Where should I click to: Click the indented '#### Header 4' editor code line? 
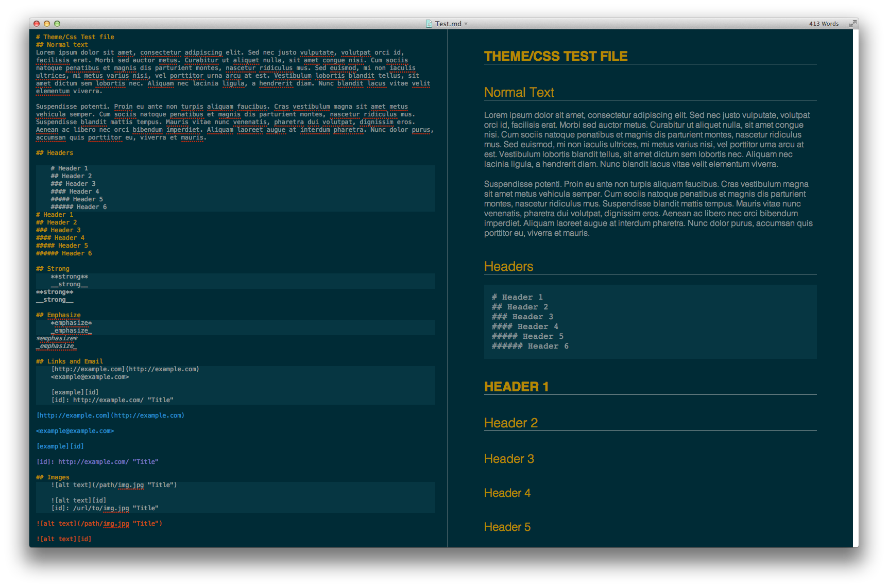click(x=75, y=192)
